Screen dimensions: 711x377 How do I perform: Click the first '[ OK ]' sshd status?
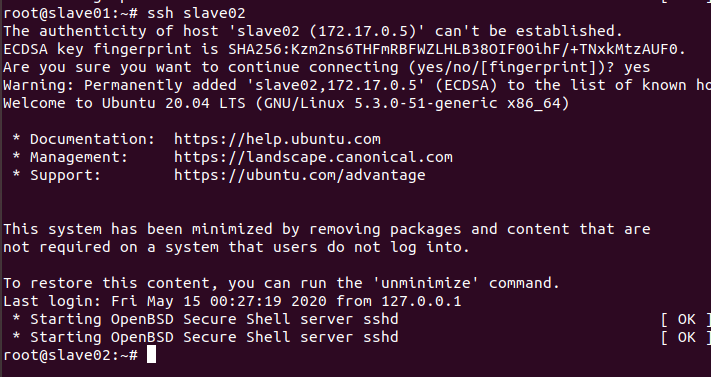(x=686, y=319)
